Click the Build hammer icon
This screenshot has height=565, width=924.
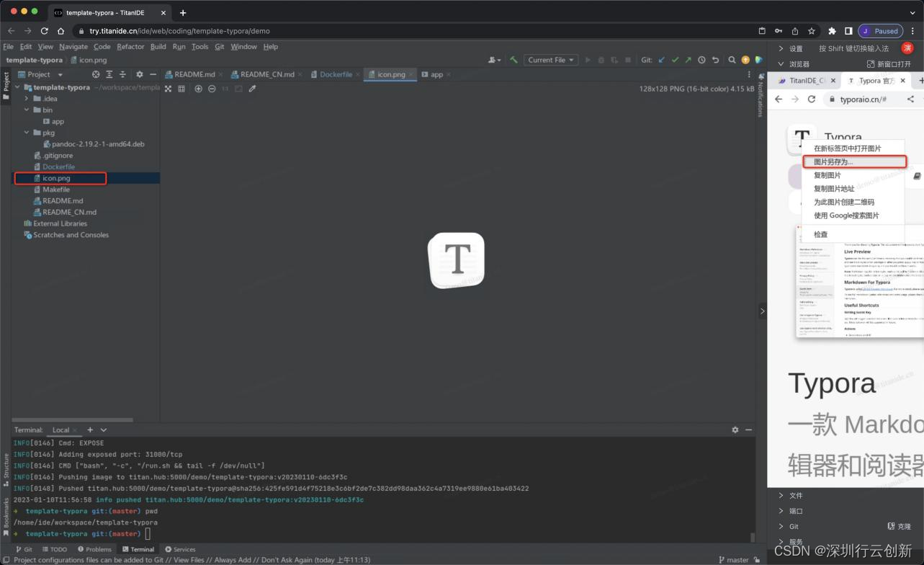(513, 60)
